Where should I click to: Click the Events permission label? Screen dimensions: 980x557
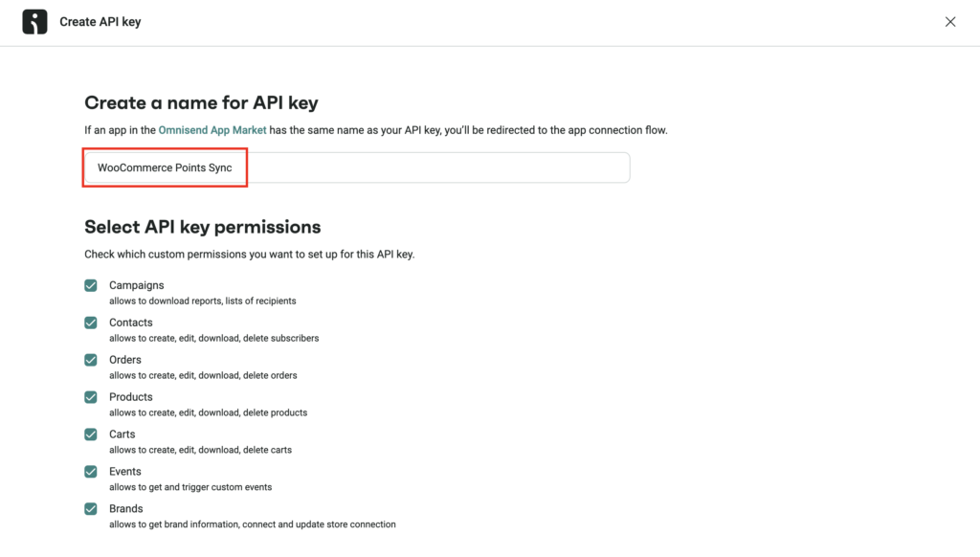click(125, 471)
